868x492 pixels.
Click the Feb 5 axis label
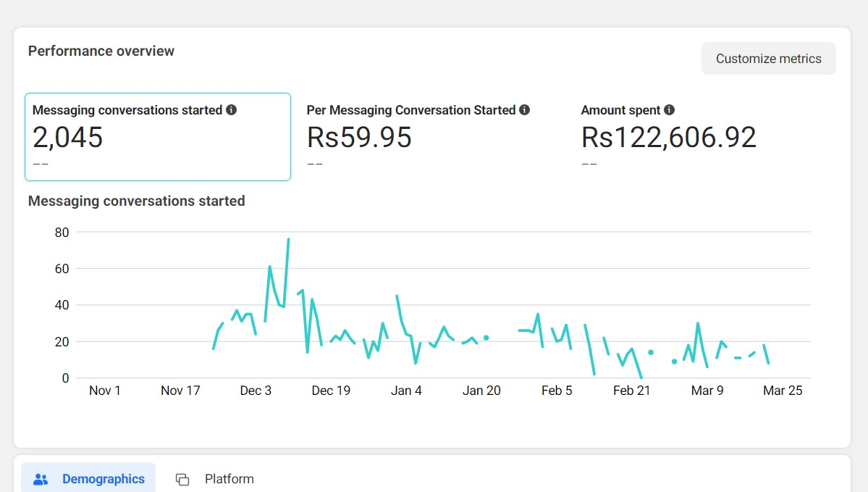(557, 391)
